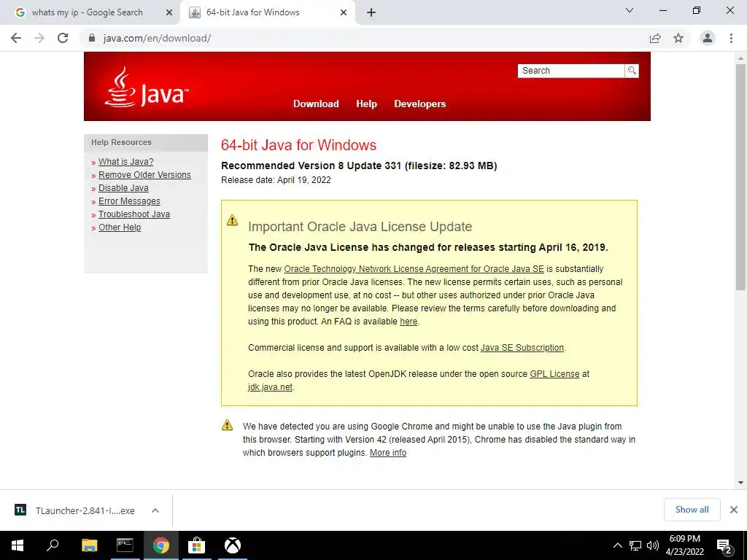Image resolution: width=747 pixels, height=560 pixels.
Task: Click the scrollbar up arrow
Action: coord(740,58)
